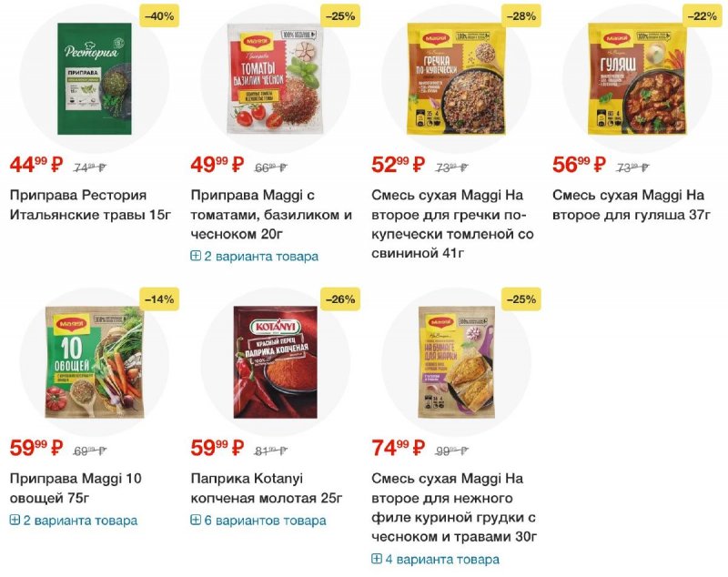Viewport: 728px width, 577px height.
Task: Expand 4 варианта товара for chicken fillet mix
Action: pyautogui.click(x=436, y=560)
